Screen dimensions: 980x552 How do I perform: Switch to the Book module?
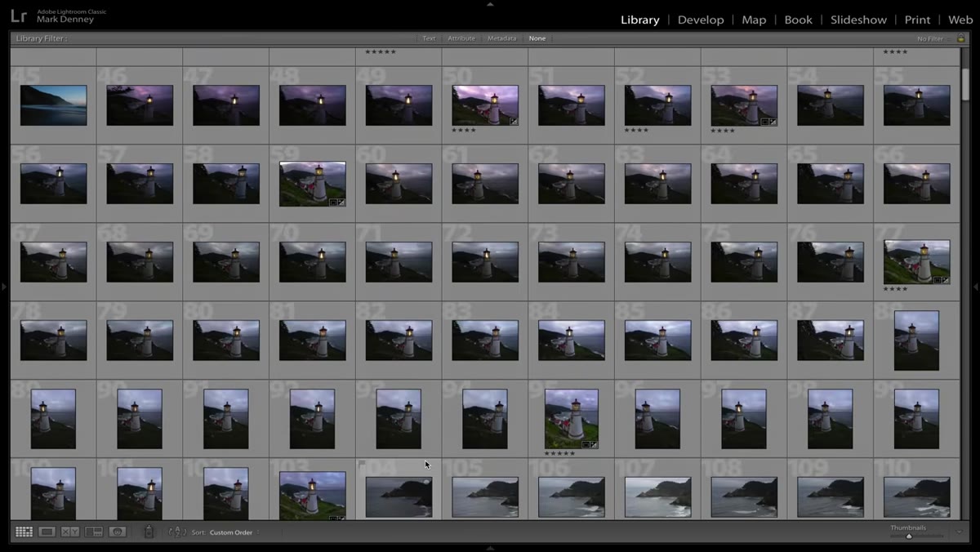click(x=799, y=20)
